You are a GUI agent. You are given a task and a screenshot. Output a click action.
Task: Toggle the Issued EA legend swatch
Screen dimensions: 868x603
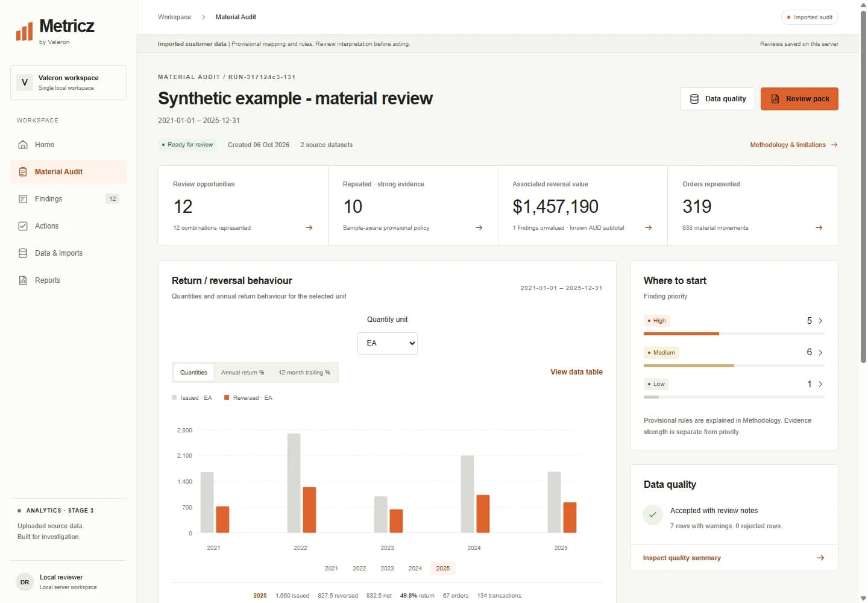(x=174, y=398)
